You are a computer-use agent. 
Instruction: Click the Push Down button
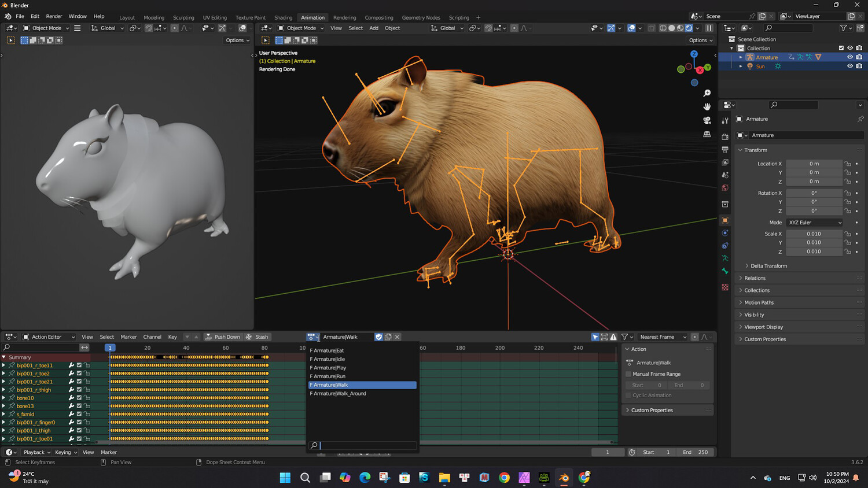pos(222,337)
